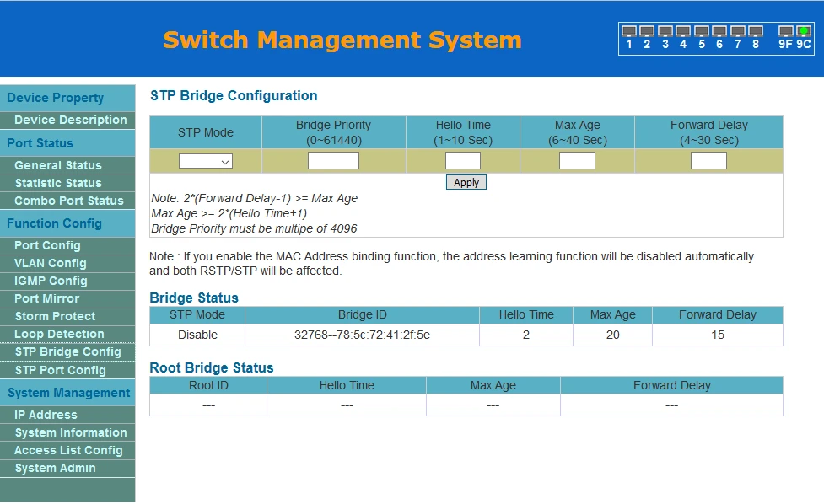Click the green 9C combo port icon

[x=804, y=31]
